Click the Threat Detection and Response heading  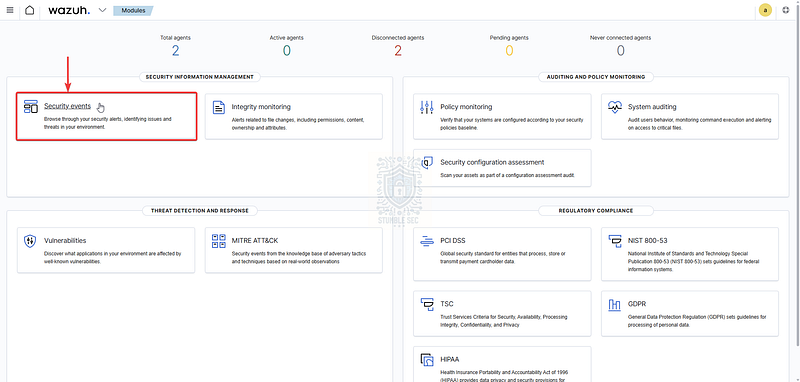pos(199,211)
